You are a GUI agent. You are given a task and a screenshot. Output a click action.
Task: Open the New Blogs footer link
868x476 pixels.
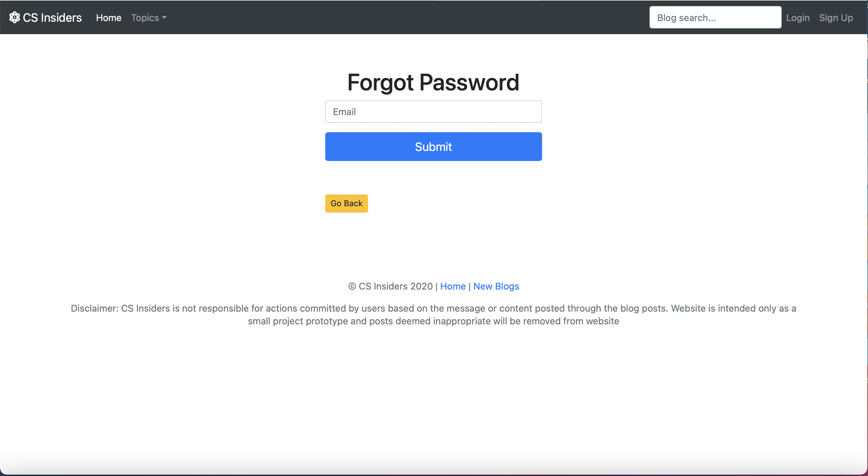[x=496, y=286]
